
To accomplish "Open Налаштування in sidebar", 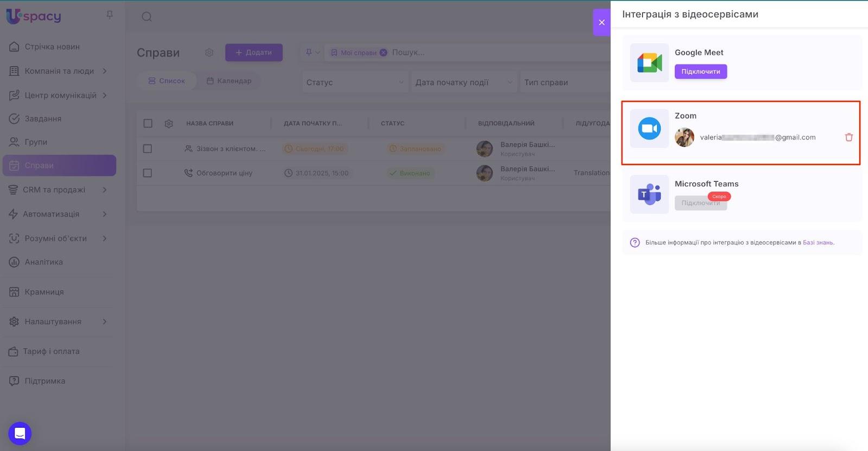I will (x=53, y=322).
